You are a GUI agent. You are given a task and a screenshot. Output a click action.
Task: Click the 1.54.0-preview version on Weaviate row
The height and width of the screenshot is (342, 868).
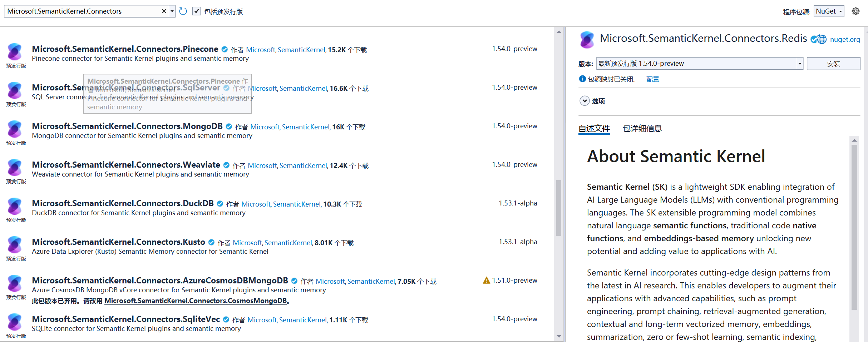514,164
